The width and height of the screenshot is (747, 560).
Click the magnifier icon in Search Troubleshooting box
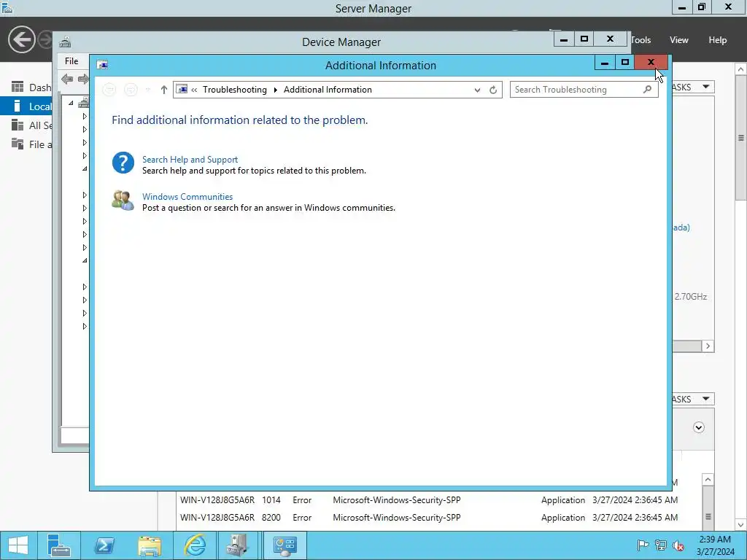point(647,89)
